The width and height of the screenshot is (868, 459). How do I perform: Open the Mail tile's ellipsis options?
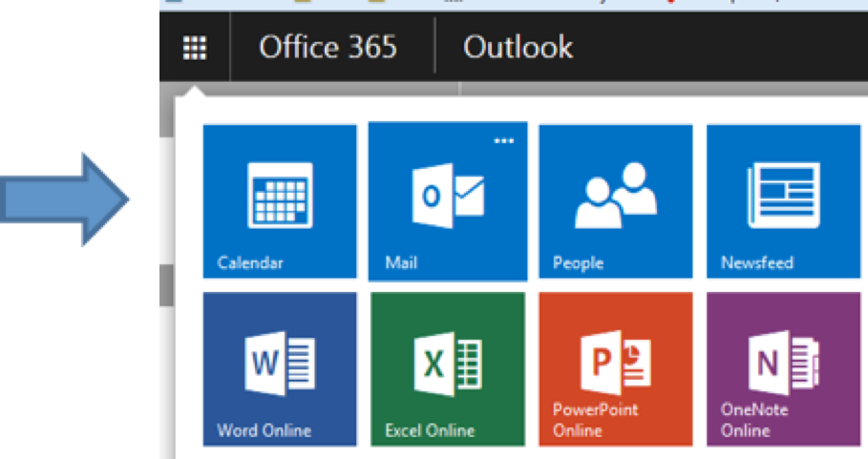(x=504, y=141)
